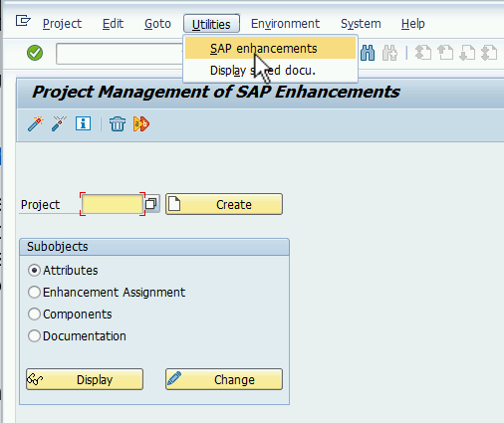Click the Delete trash can icon

coord(118,124)
